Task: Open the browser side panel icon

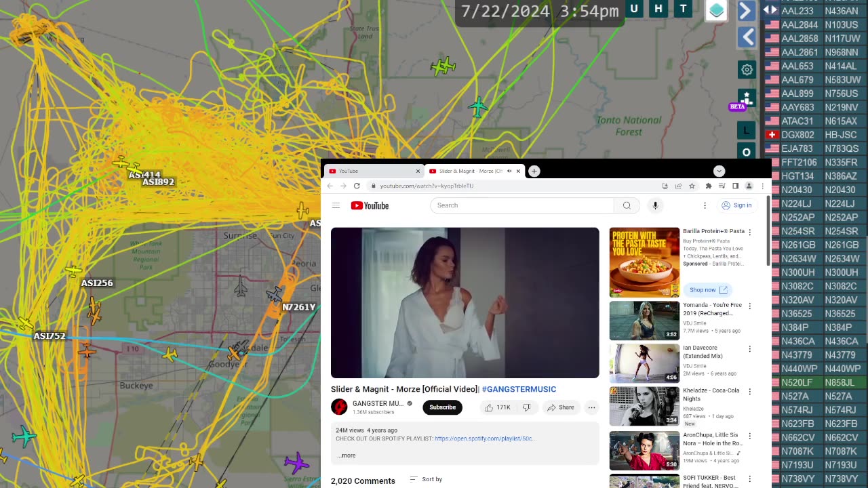Action: (735, 186)
